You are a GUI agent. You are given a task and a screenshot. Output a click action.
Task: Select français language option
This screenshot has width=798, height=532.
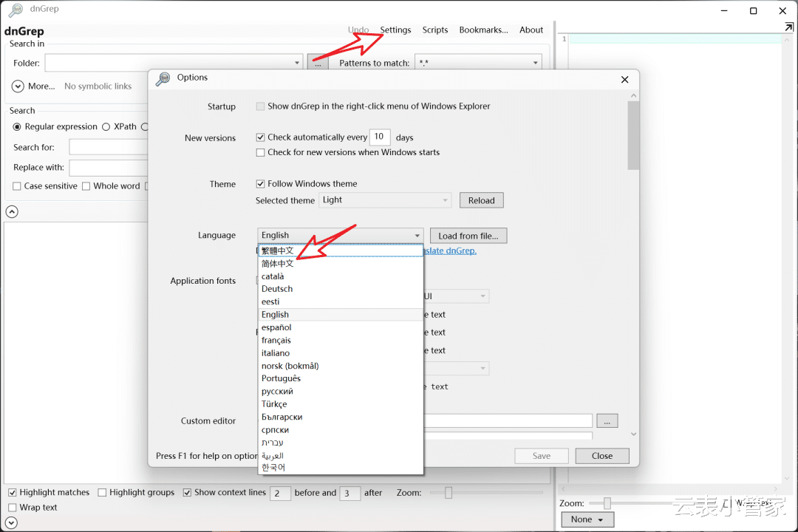coord(341,340)
